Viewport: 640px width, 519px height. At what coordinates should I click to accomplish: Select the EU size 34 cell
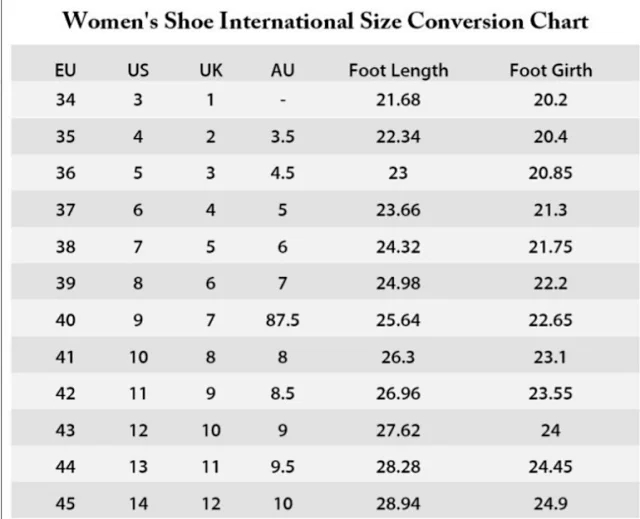point(65,100)
